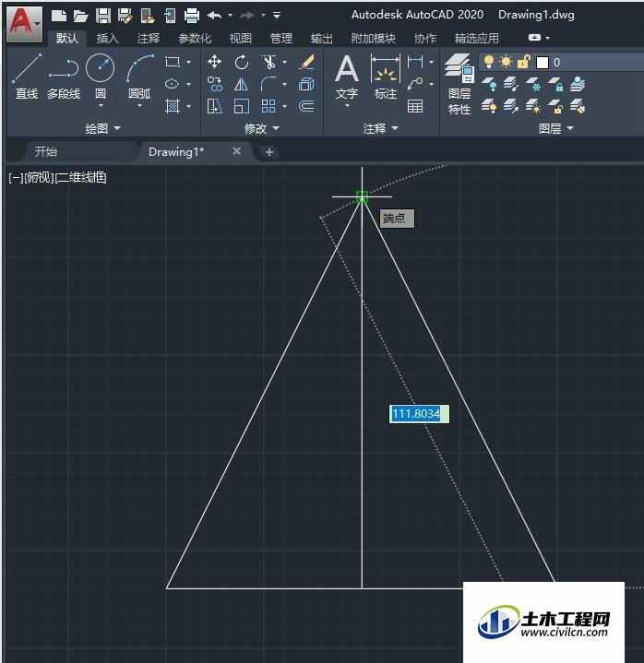Toggle layer 0 freeze sun icon
The image size is (644, 663).
pyautogui.click(x=506, y=62)
